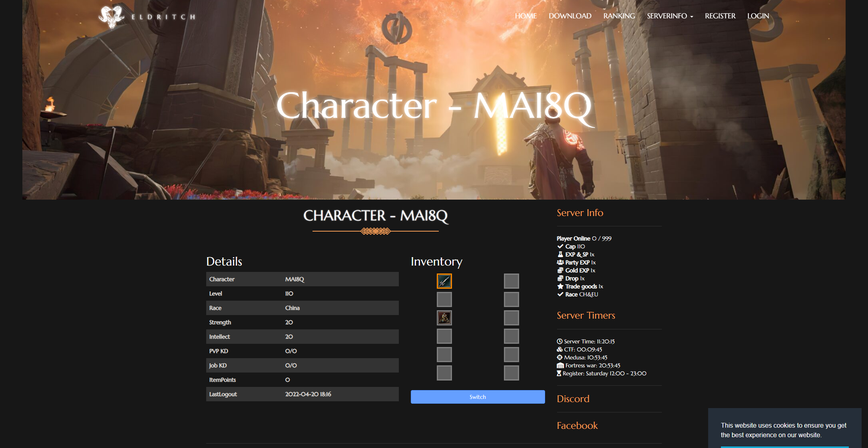Click the REGISTER navigation link
Screen dimensions: 868x448
tap(720, 16)
